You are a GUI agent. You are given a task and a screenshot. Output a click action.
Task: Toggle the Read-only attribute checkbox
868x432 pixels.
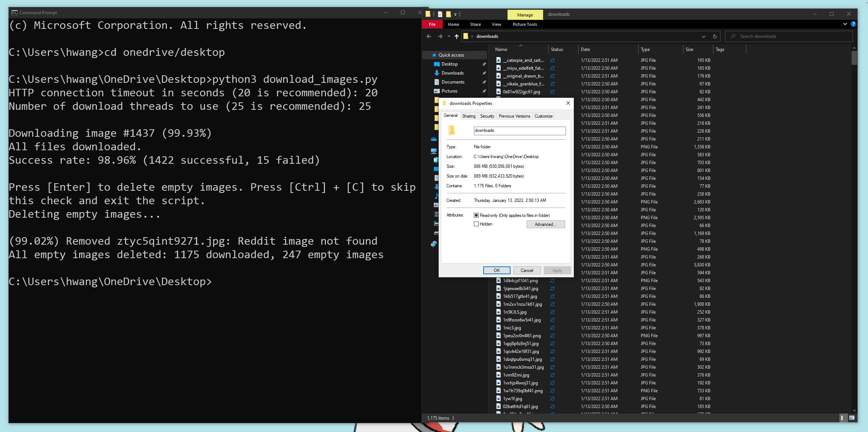(x=476, y=215)
